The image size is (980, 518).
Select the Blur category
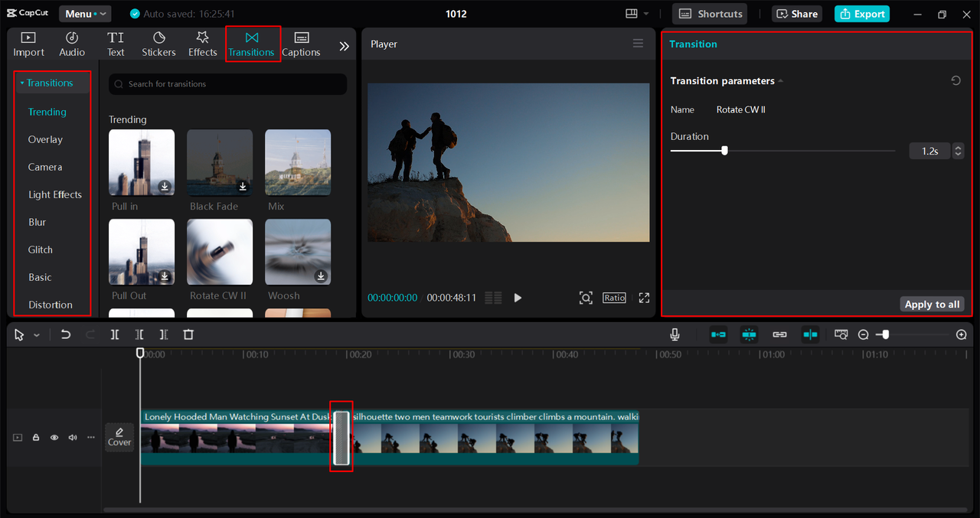[x=38, y=222]
